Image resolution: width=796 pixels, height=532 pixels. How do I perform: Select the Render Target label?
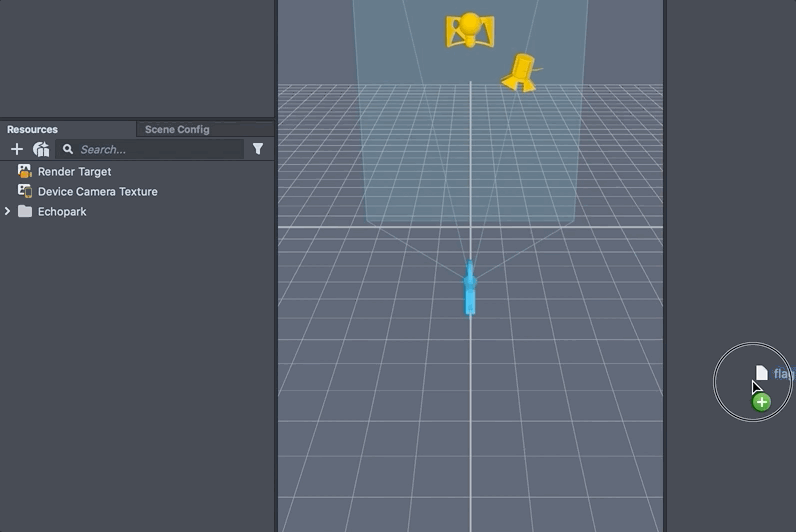coord(74,171)
